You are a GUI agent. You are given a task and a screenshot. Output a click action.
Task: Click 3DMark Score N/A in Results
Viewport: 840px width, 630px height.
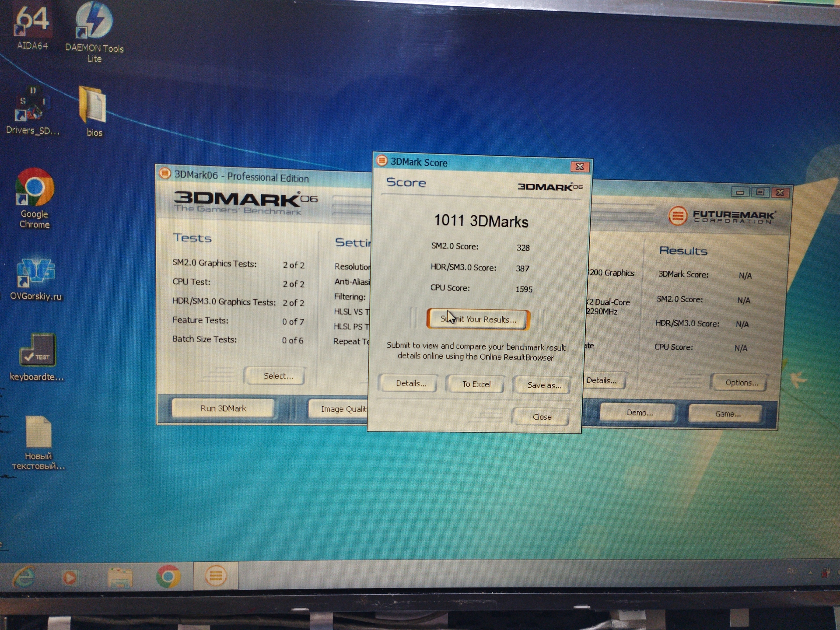point(745,276)
